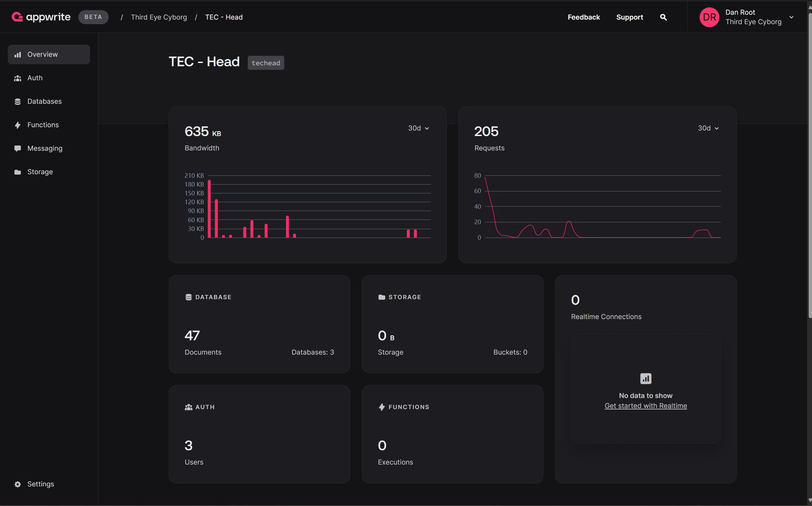This screenshot has height=506, width=812.
Task: Click the Realtime Connections label
Action: (606, 316)
